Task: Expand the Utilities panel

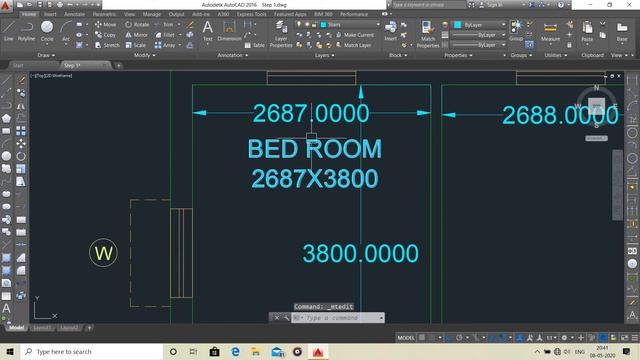Action: [556, 55]
